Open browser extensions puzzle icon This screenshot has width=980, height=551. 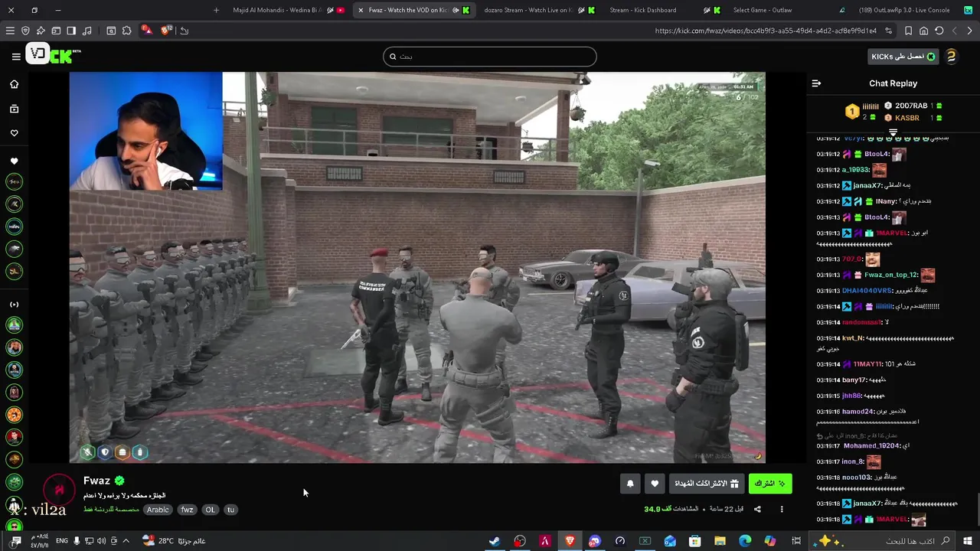(x=126, y=31)
